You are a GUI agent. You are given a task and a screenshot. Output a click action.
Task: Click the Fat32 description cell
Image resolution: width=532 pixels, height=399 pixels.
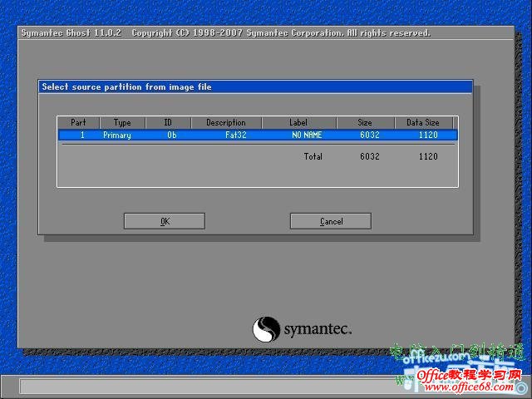click(236, 135)
